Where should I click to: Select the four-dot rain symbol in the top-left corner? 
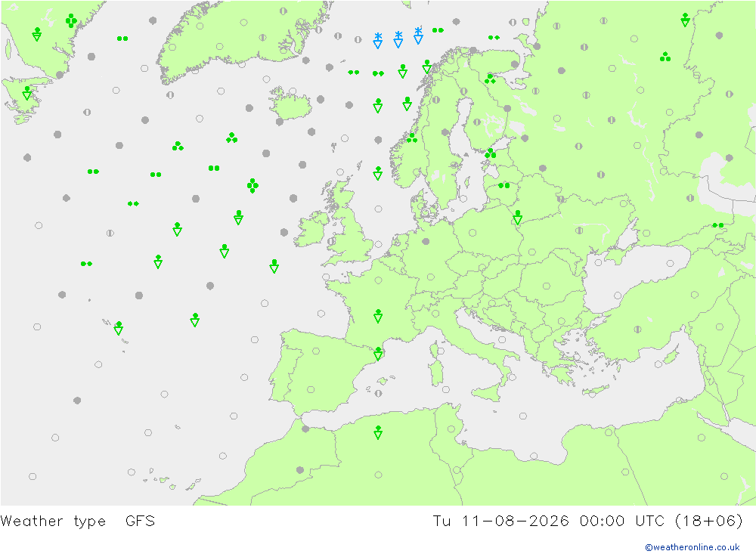pyautogui.click(x=71, y=20)
